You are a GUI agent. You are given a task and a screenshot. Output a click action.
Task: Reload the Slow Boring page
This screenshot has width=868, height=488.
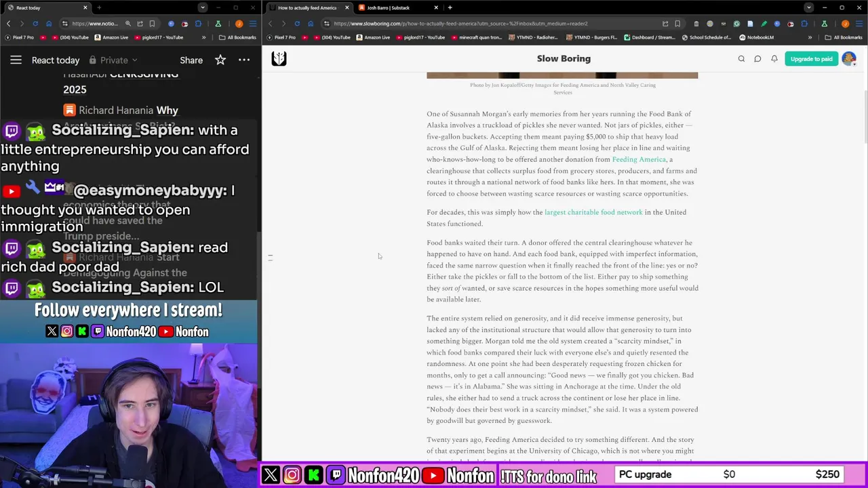[297, 24]
